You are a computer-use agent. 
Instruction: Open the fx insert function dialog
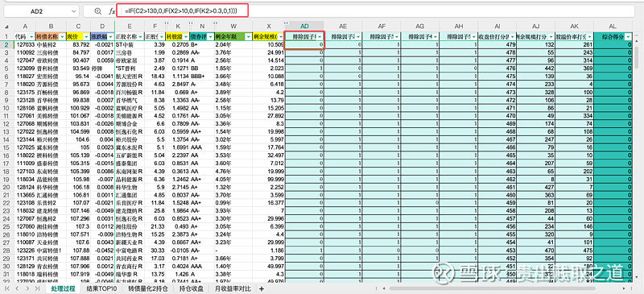(112, 11)
